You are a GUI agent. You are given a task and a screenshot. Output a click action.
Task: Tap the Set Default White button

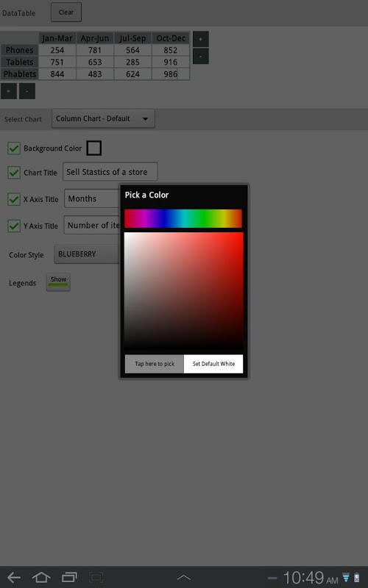tap(213, 364)
